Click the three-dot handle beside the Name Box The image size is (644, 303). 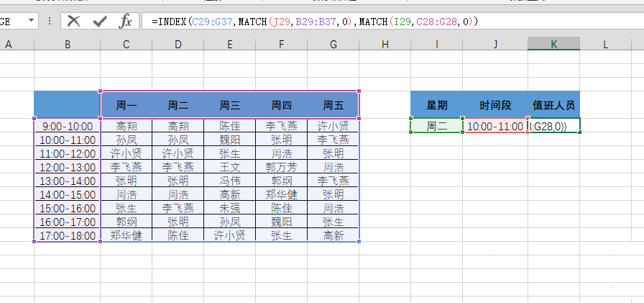50,21
